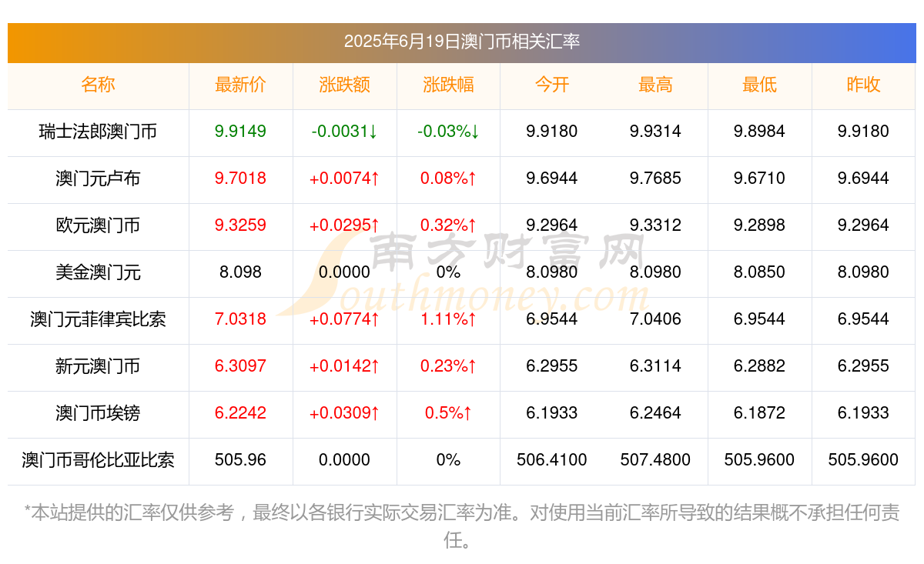Click the percentage 0.5%↑

(x=448, y=413)
